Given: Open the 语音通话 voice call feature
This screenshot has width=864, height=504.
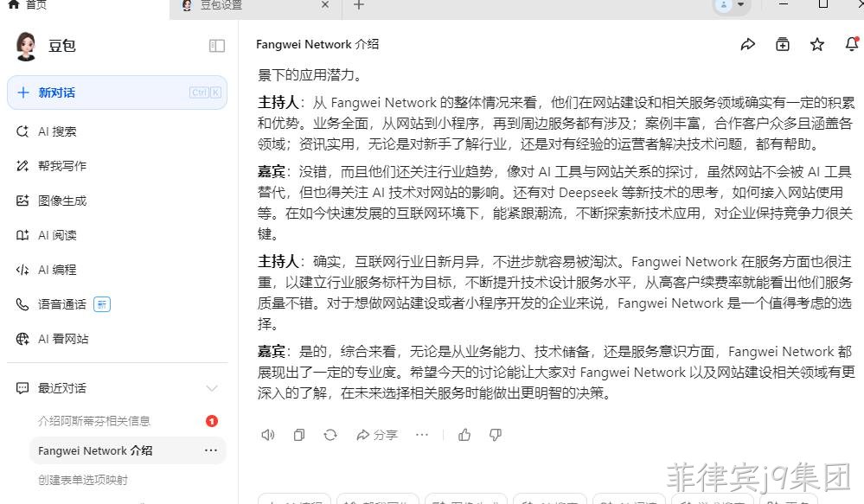Looking at the screenshot, I should [x=63, y=304].
